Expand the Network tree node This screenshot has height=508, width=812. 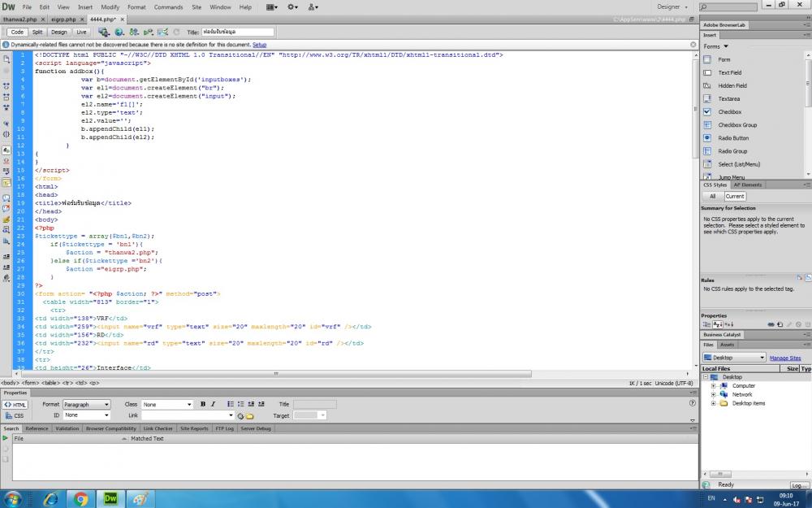tap(713, 394)
